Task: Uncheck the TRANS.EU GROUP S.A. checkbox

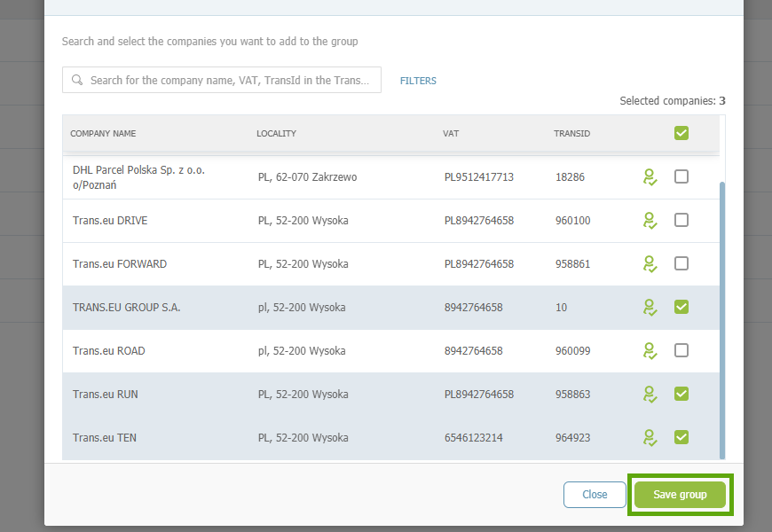Action: (681, 307)
